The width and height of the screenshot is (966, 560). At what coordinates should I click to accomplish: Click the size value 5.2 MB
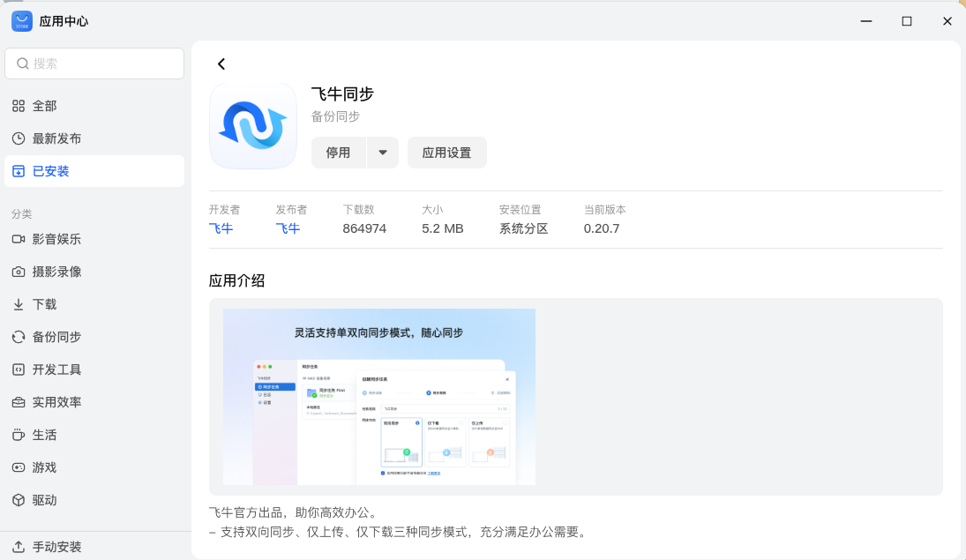[x=442, y=228]
